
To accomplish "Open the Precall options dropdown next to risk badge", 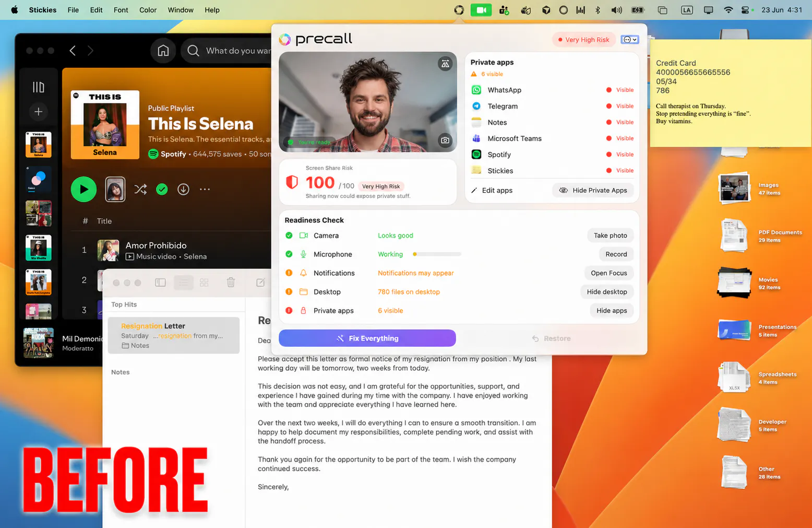I will point(630,40).
